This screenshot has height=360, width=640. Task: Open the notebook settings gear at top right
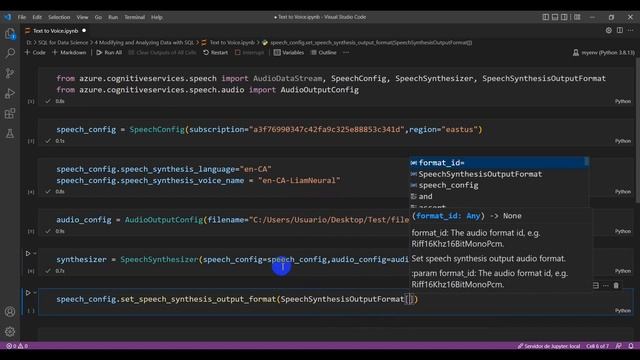609,31
